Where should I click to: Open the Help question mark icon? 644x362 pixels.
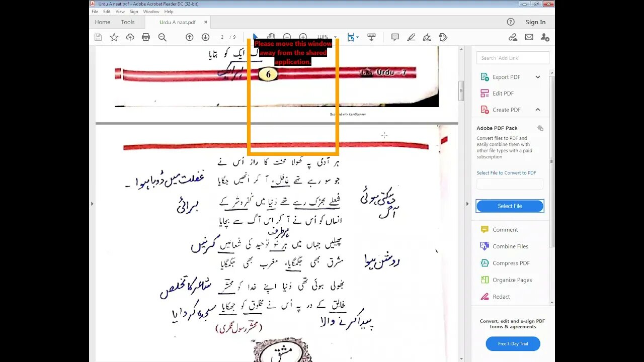pyautogui.click(x=511, y=22)
